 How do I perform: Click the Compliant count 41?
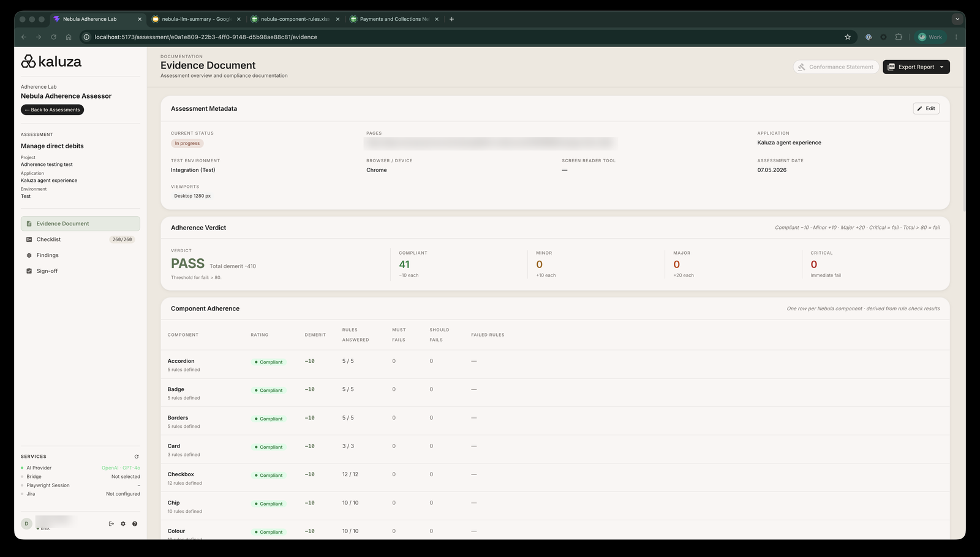click(404, 264)
